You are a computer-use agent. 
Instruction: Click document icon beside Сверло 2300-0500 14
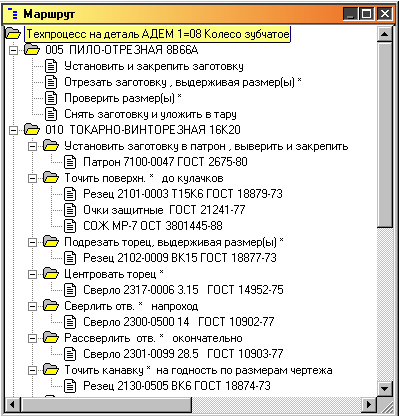pos(70,322)
